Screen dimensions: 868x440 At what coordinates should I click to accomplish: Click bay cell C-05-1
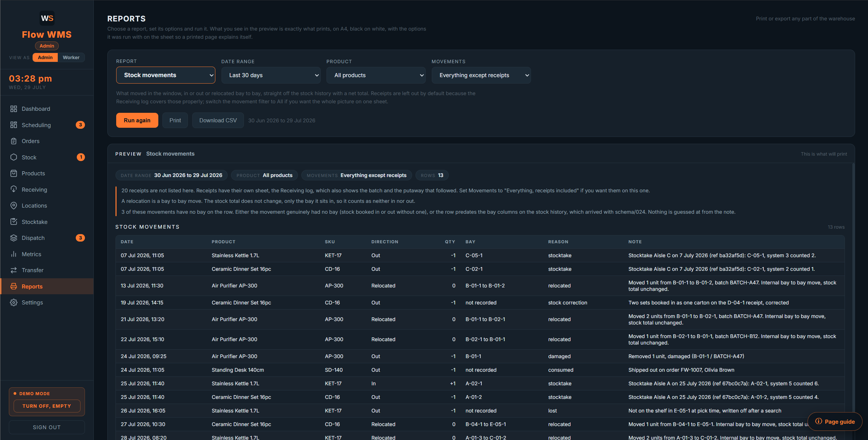[x=474, y=256]
